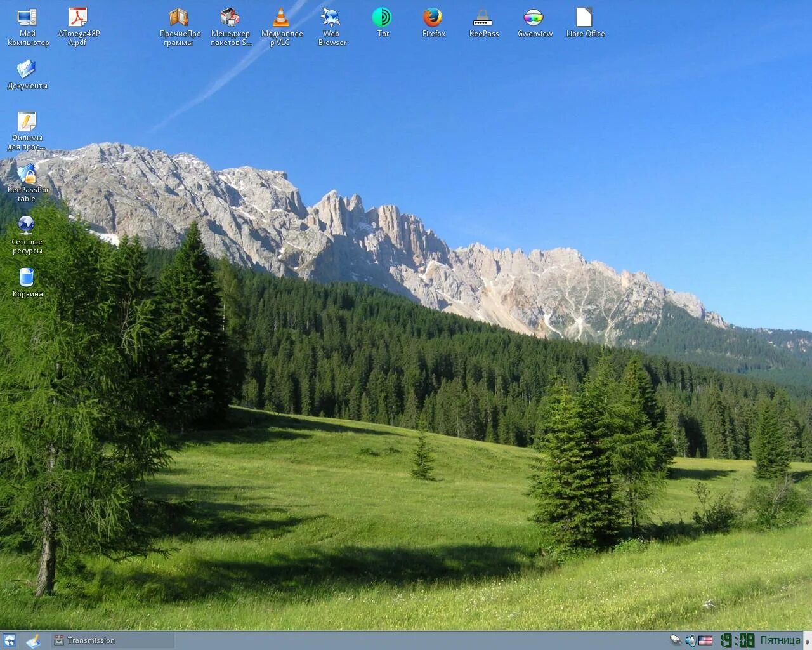Open Менеджер пакетов Synaptic

(x=230, y=17)
